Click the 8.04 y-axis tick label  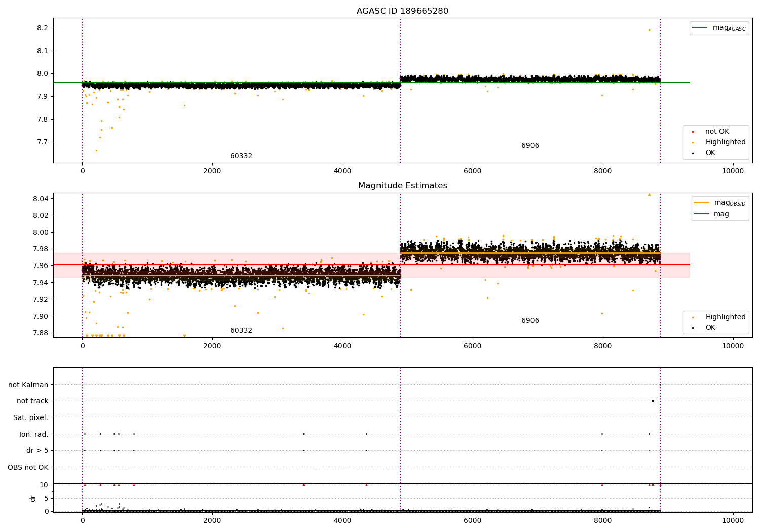41,199
